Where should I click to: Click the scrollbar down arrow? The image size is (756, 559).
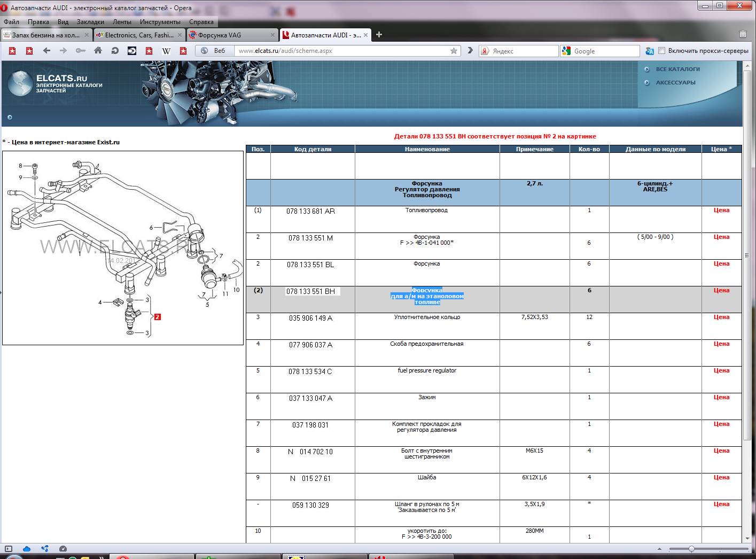pos(747,539)
